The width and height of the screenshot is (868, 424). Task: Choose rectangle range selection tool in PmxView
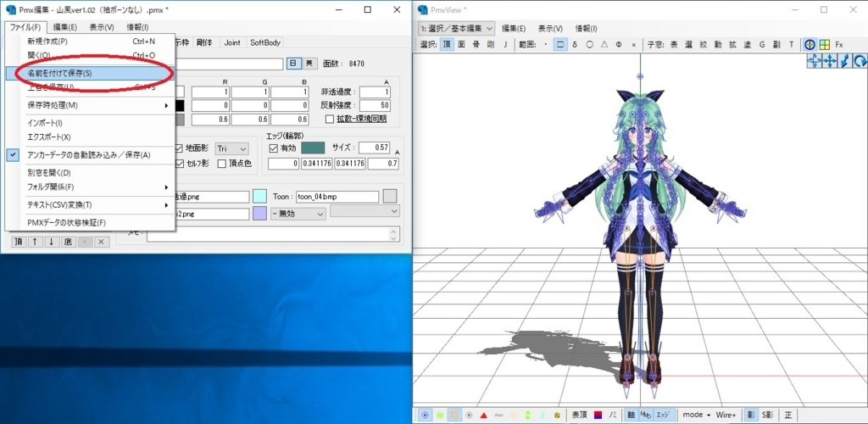(x=560, y=45)
